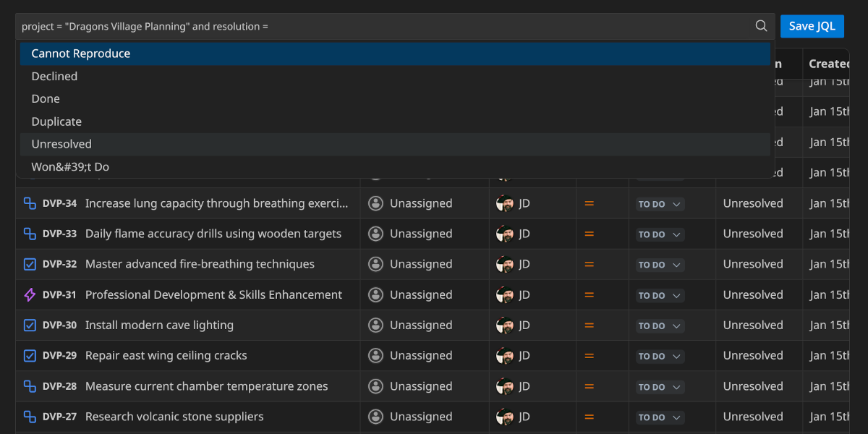The image size is (868, 434).
Task: Select "Cannot Reproduce" from the suggestion list
Action: (x=80, y=53)
